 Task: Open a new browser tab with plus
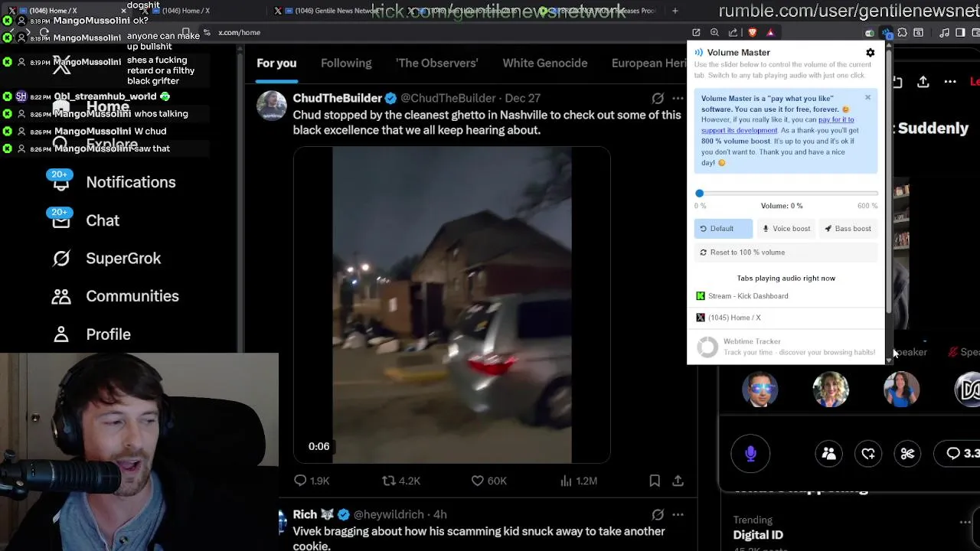[x=675, y=11]
